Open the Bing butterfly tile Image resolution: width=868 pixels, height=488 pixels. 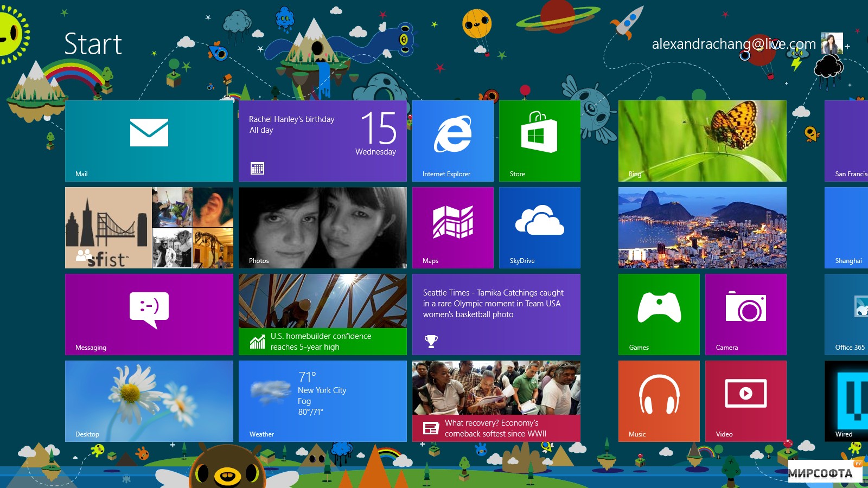pyautogui.click(x=703, y=141)
